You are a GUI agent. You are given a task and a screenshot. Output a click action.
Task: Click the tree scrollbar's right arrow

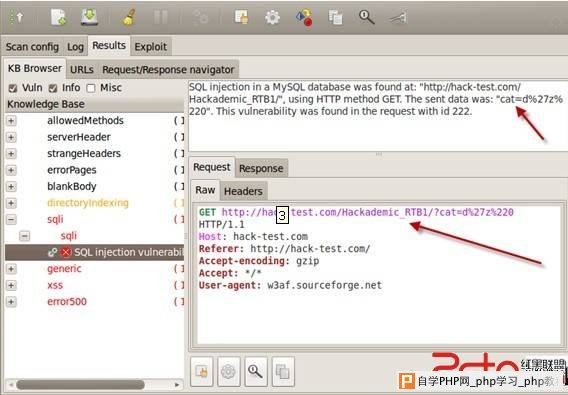pyautogui.click(x=177, y=384)
